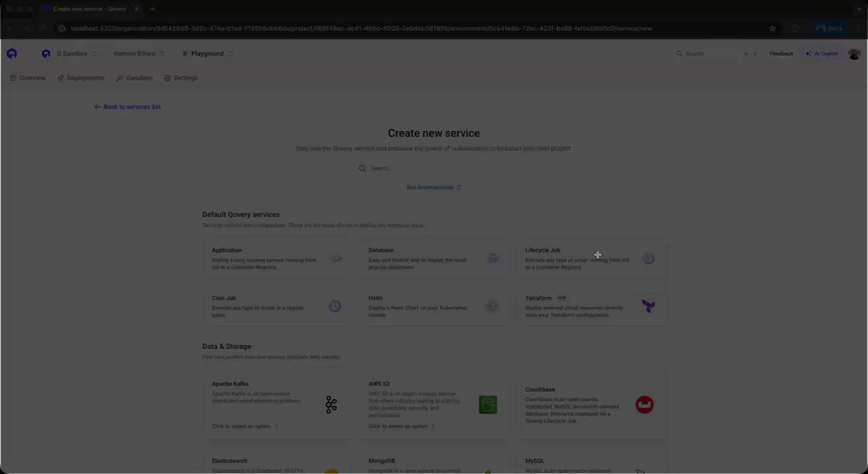The width and height of the screenshot is (868, 474).
Task: Select the Application card title
Action: [226, 250]
